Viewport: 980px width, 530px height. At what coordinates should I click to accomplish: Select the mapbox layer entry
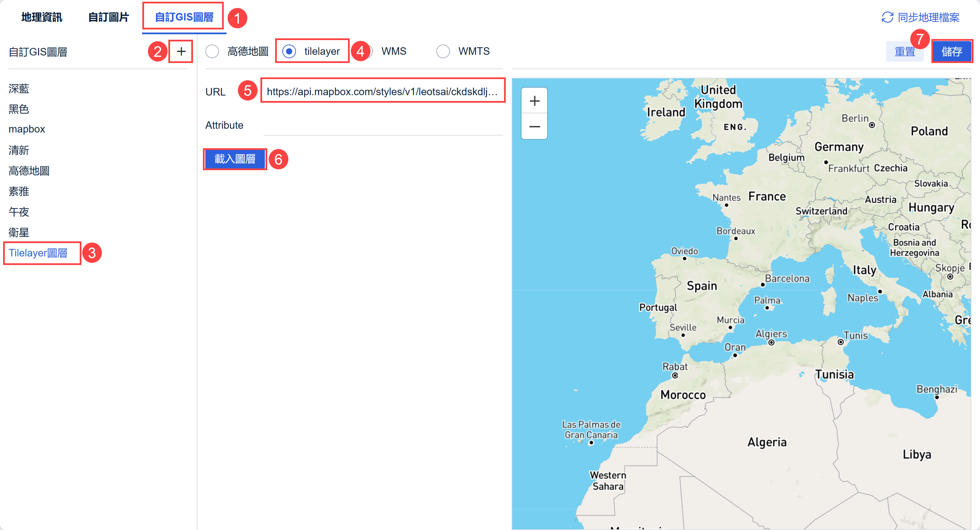pyautogui.click(x=27, y=129)
